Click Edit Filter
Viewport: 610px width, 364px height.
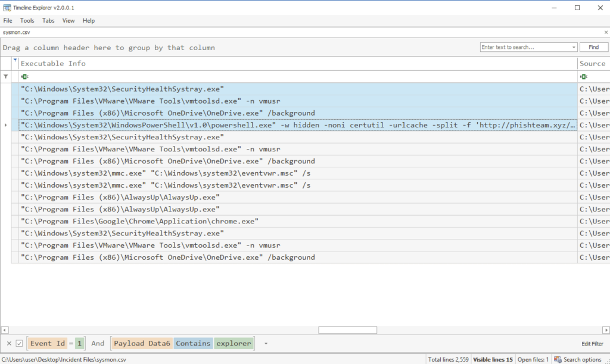click(592, 344)
